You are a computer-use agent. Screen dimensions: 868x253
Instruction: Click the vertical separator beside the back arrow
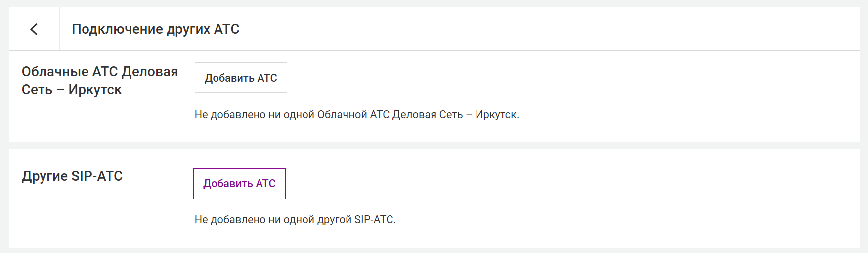pyautogui.click(x=59, y=29)
